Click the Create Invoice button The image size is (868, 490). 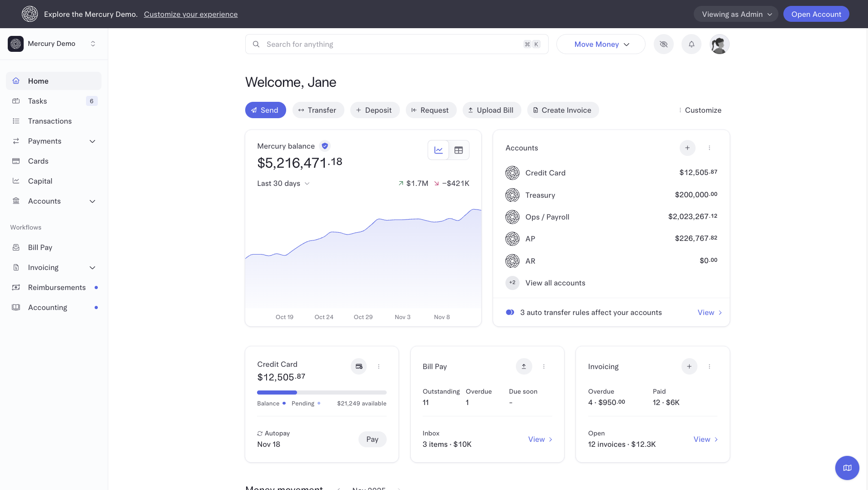point(563,110)
